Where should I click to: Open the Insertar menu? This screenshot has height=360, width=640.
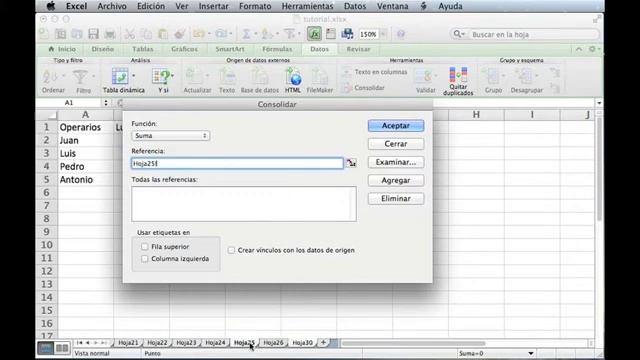[213, 6]
